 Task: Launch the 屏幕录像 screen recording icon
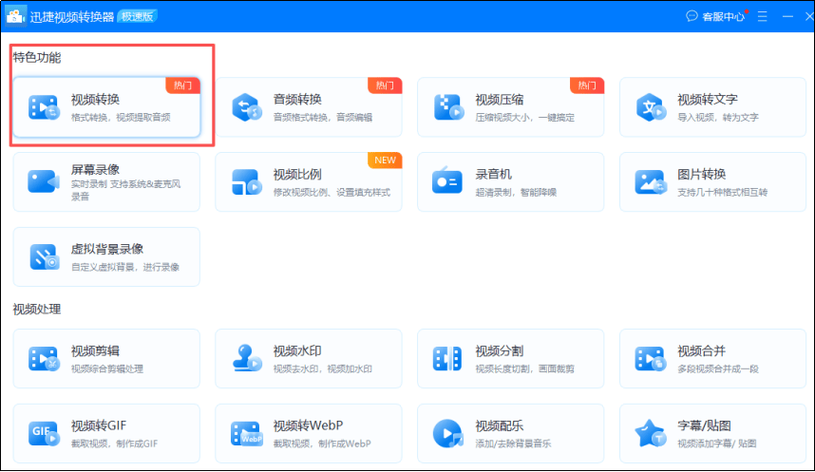(x=44, y=181)
